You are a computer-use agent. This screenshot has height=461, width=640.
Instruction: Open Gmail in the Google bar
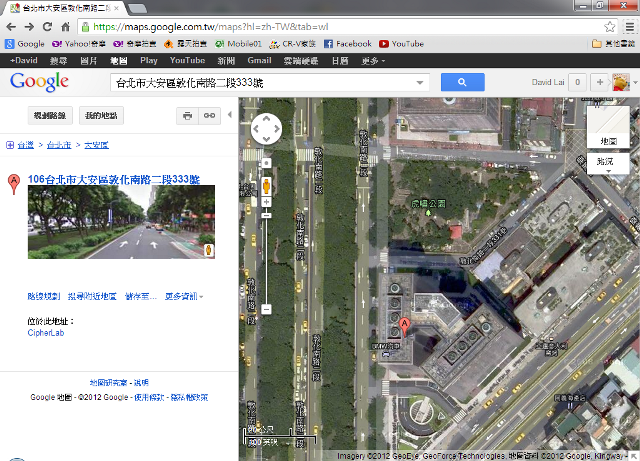coord(259,61)
